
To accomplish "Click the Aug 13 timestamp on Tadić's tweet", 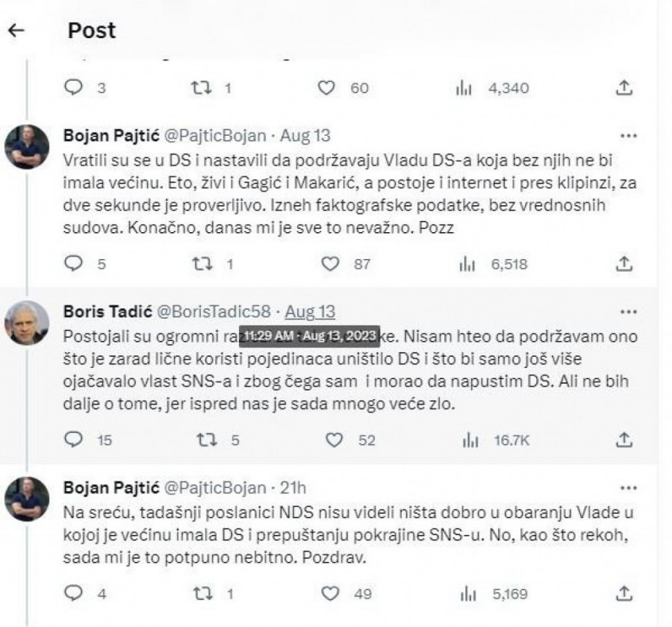I will click(311, 312).
